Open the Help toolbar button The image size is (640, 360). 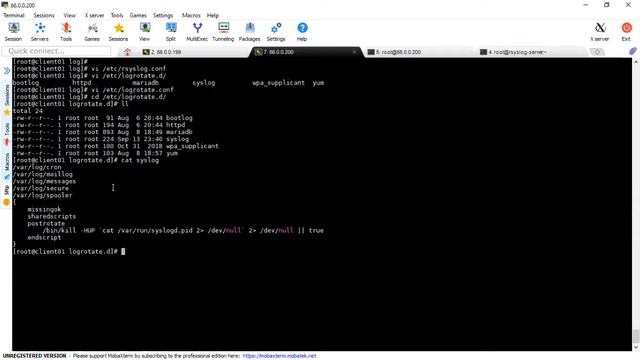(302, 32)
